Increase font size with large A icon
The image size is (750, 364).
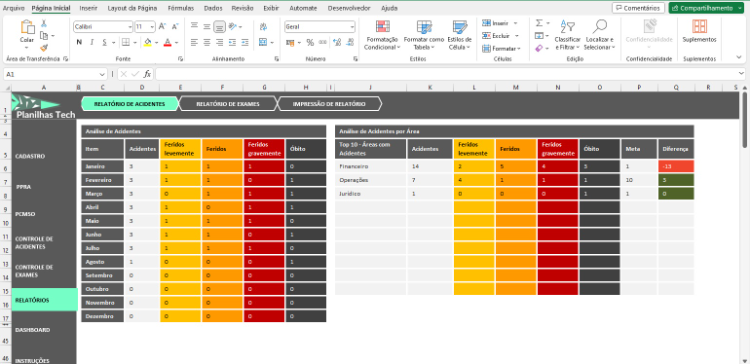pos(163,27)
